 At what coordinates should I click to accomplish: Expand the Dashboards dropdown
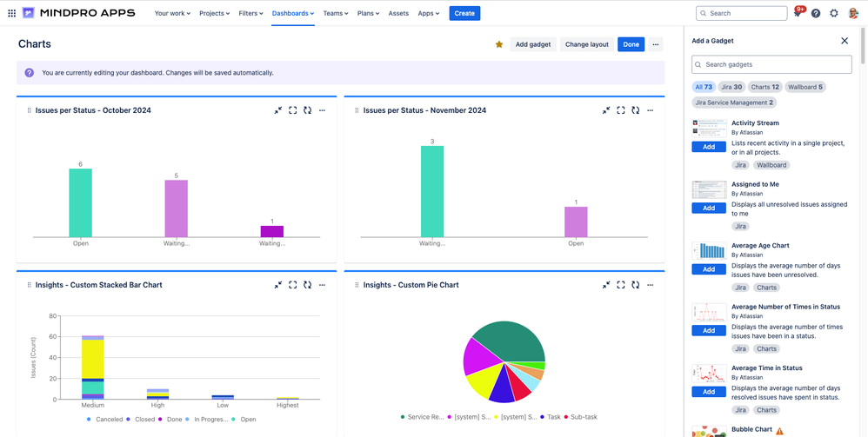293,13
